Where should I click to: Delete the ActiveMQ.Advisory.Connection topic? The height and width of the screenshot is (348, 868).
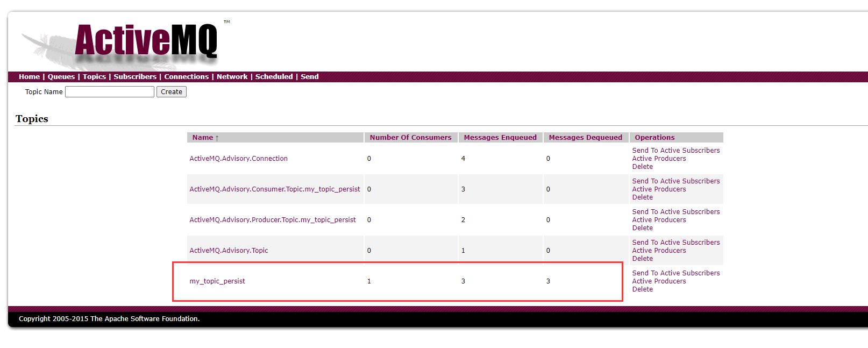pyautogui.click(x=643, y=167)
